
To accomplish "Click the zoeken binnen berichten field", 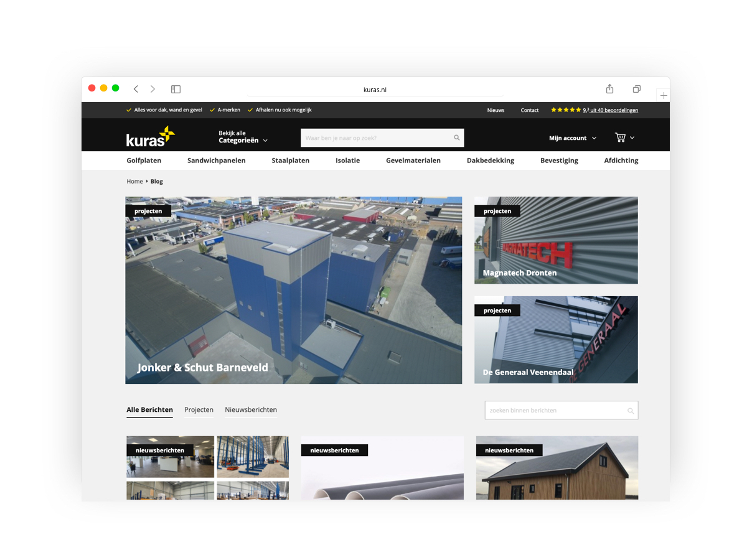I will tap(554, 411).
